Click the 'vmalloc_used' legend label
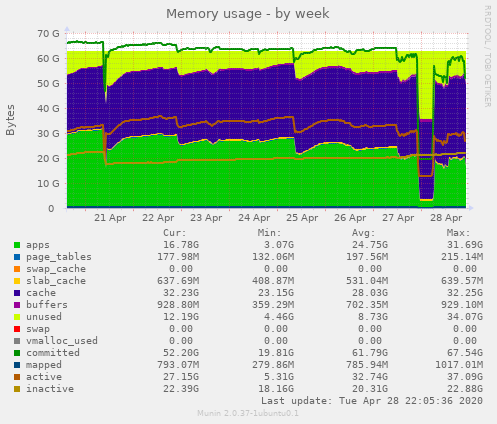Image resolution: width=497 pixels, height=424 pixels. [x=62, y=341]
